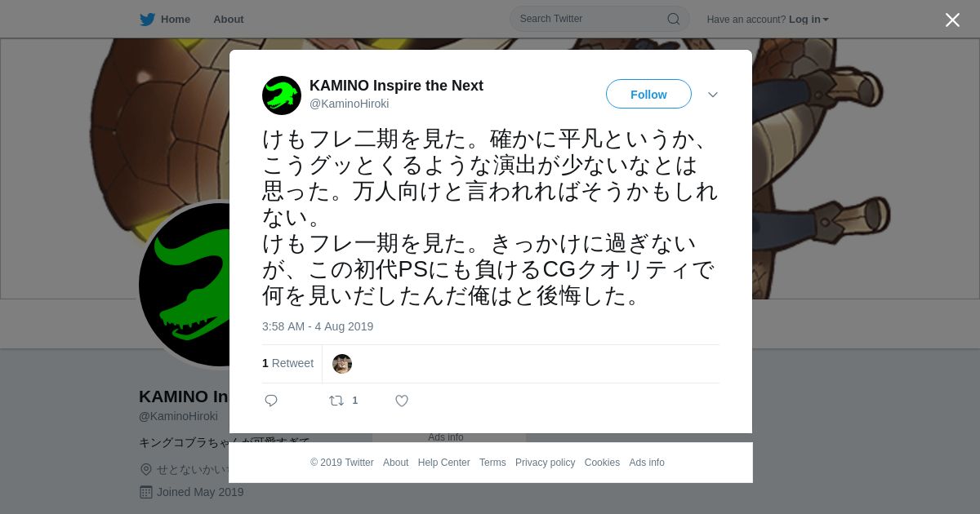This screenshot has width=980, height=514.
Task: Open the Log in dropdown
Action: [x=808, y=20]
